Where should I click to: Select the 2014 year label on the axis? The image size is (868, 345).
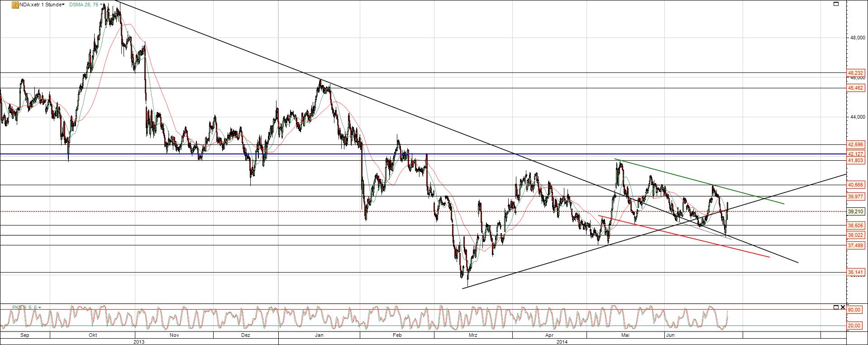(563, 341)
